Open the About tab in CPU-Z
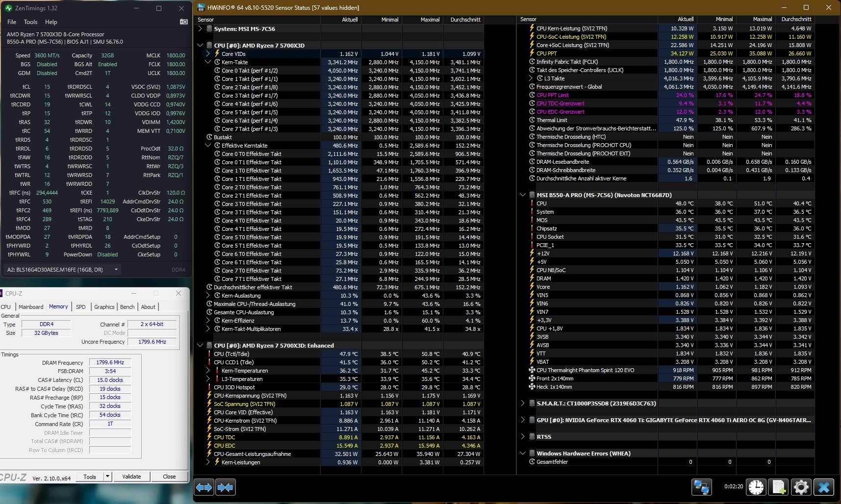 tap(148, 307)
